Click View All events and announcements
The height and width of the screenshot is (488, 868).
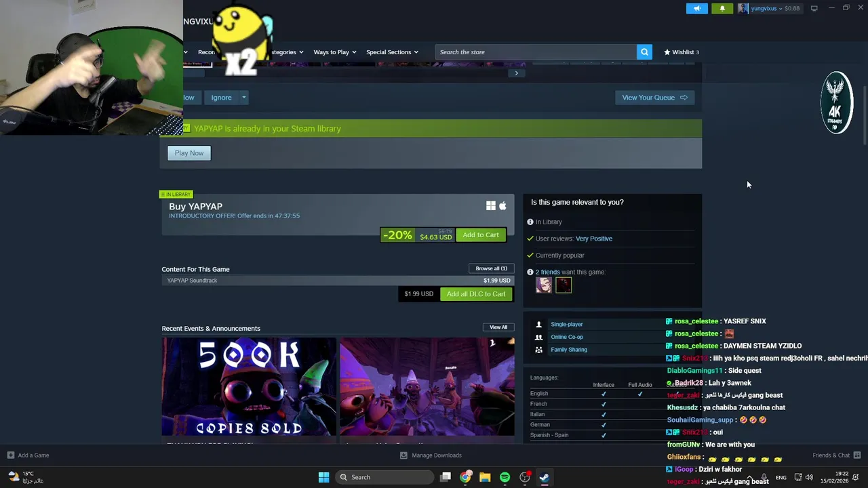pyautogui.click(x=498, y=327)
